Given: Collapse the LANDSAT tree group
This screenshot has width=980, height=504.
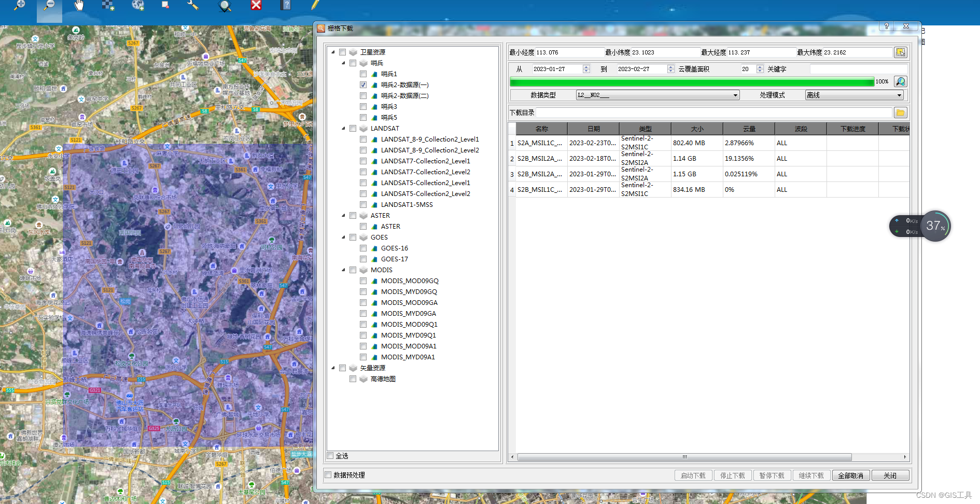Looking at the screenshot, I should [x=343, y=129].
